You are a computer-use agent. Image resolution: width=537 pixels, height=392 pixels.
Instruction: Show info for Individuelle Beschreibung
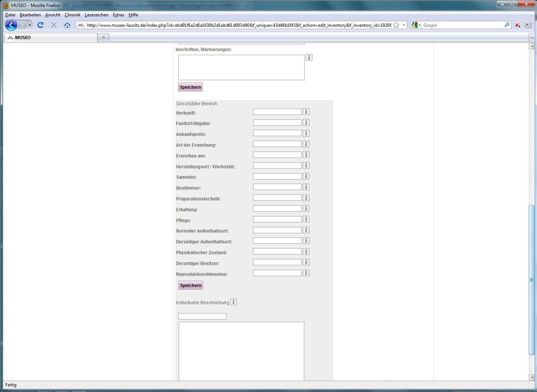click(234, 302)
